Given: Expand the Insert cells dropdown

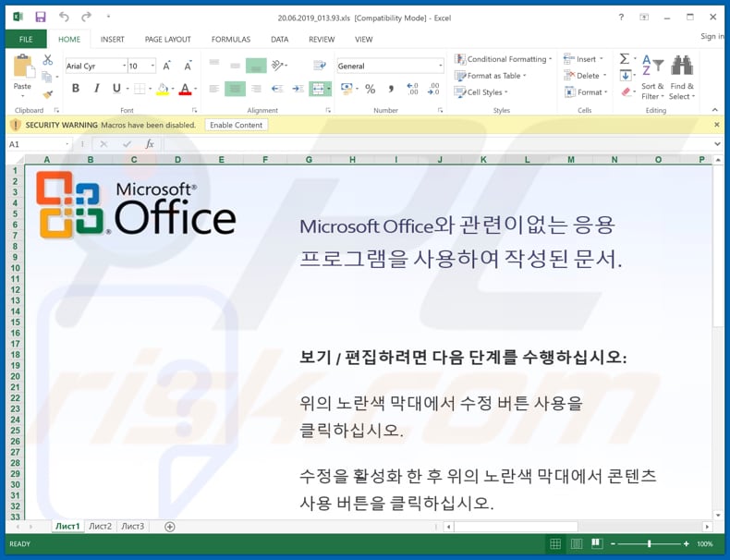Looking at the screenshot, I should pyautogui.click(x=601, y=59).
